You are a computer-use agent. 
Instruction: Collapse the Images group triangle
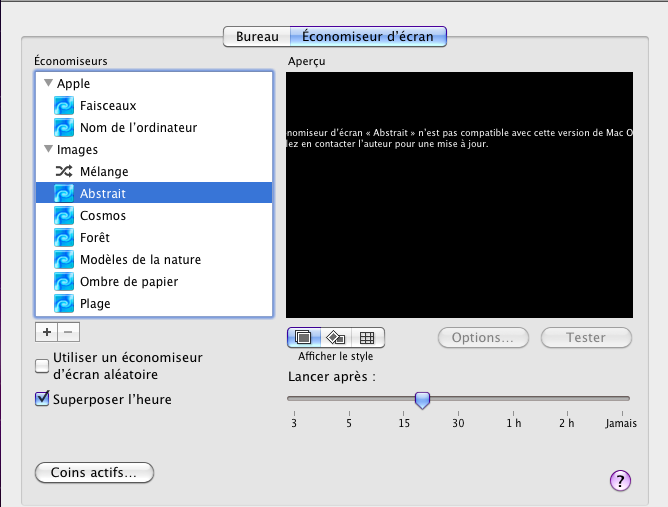[49, 149]
